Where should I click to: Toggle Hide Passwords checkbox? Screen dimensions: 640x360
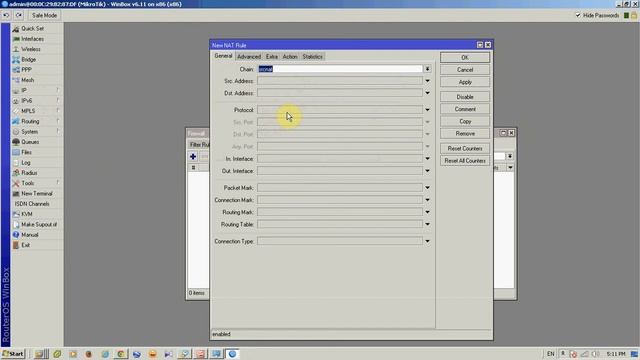578,15
